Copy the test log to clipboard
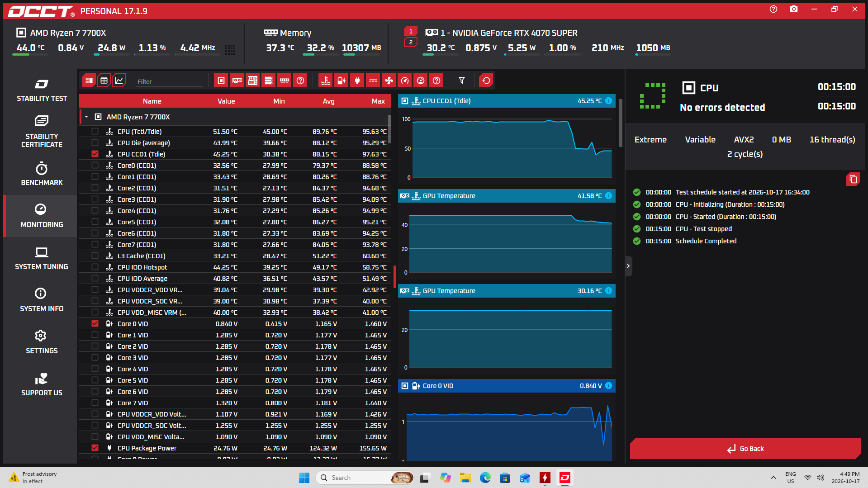Image resolution: width=868 pixels, height=488 pixels. coord(853,180)
